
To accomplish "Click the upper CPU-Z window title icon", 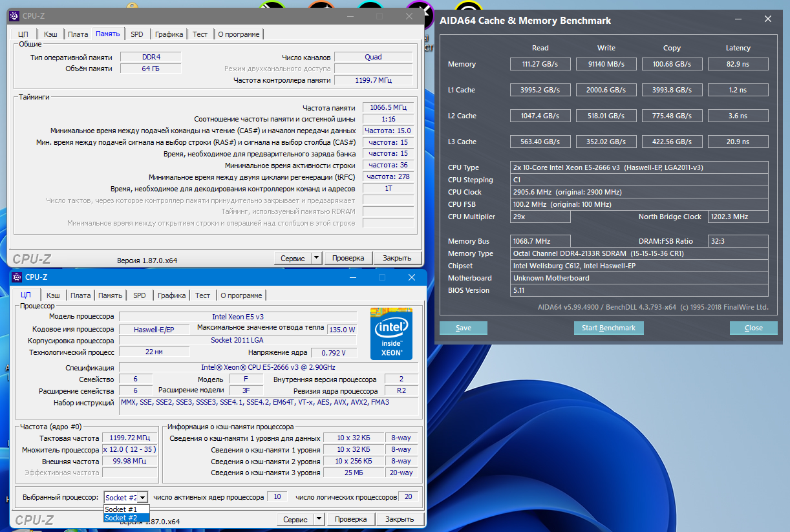I will (14, 16).
